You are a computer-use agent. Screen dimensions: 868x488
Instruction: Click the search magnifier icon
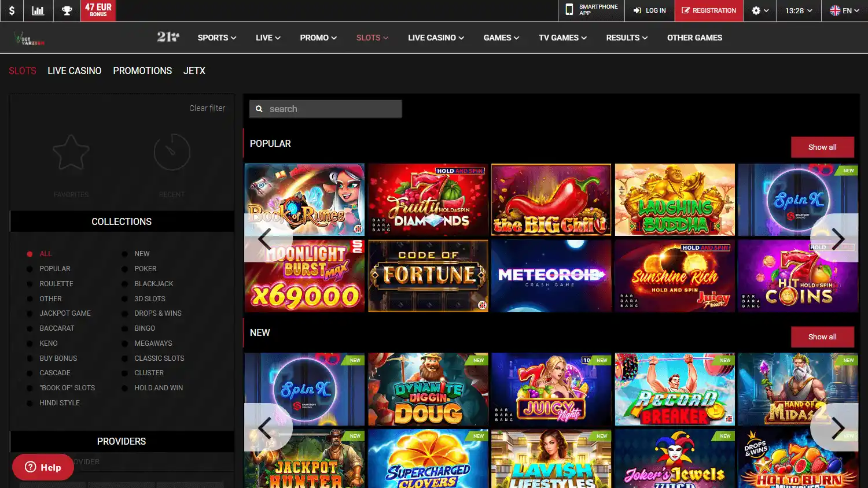click(259, 109)
